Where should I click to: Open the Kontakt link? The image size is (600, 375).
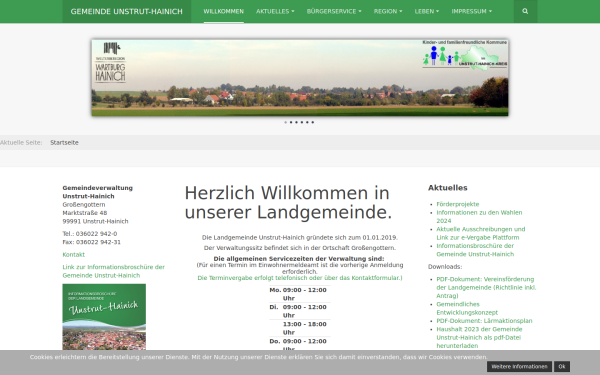[x=73, y=254]
